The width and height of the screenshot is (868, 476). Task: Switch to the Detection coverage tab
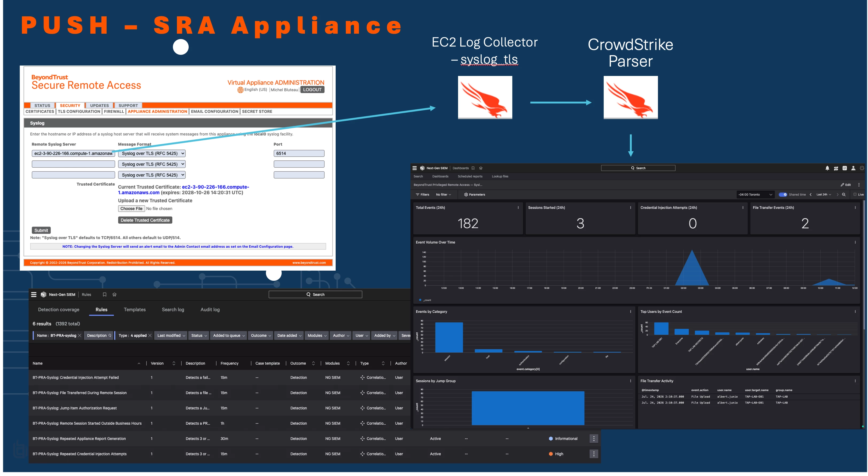pos(59,309)
